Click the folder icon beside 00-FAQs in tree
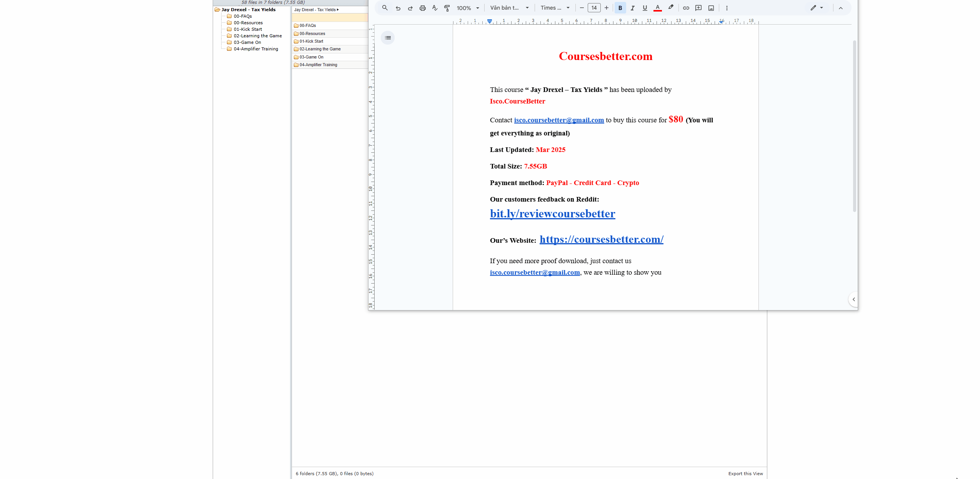Viewport: 980px width, 479px height. tap(229, 16)
